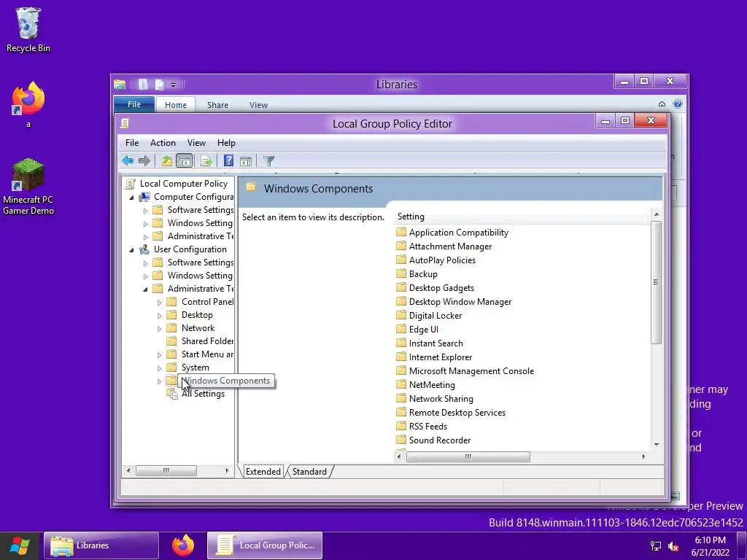The image size is (747, 560).
Task: Open Desktop Gadgets folder
Action: click(x=435, y=287)
